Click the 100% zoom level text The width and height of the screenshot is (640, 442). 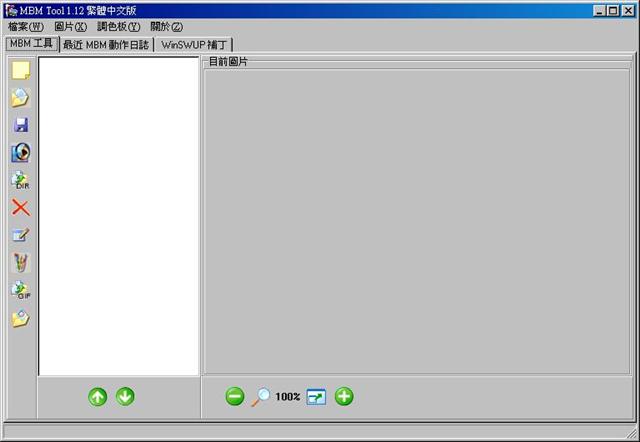288,397
